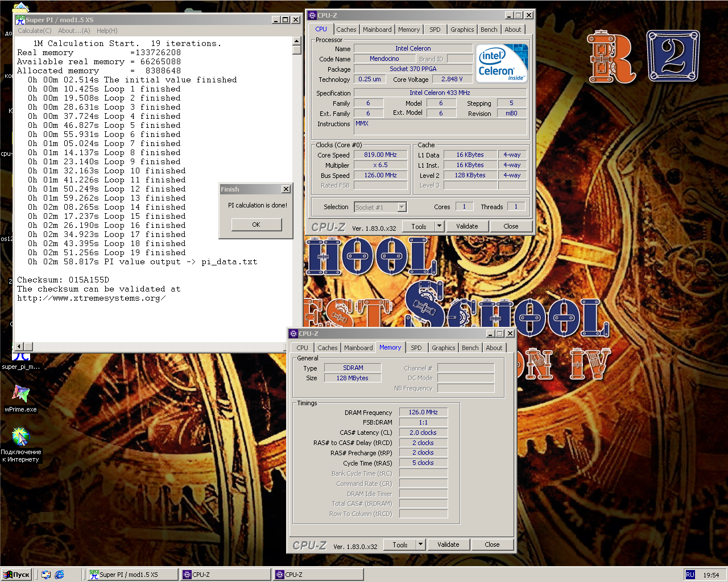Switch to Mainboard tab in upper CPU-Z
The width and height of the screenshot is (728, 582).
pyautogui.click(x=377, y=30)
